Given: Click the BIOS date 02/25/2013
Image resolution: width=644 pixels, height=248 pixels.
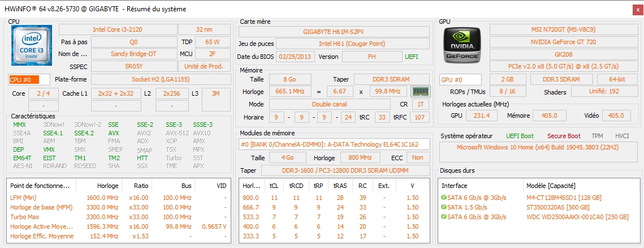Looking at the screenshot, I should point(296,57).
